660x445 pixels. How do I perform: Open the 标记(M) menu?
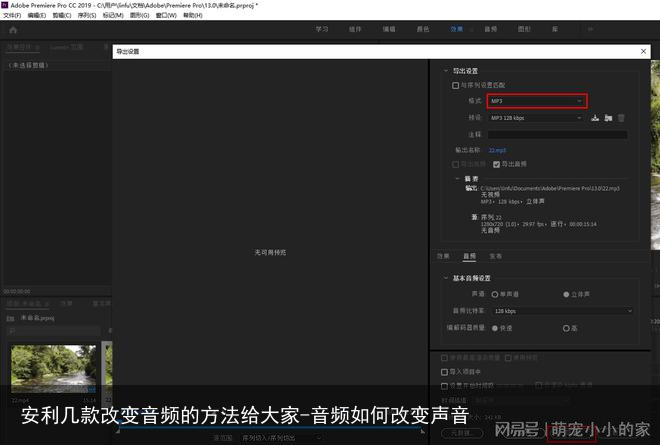(x=113, y=15)
